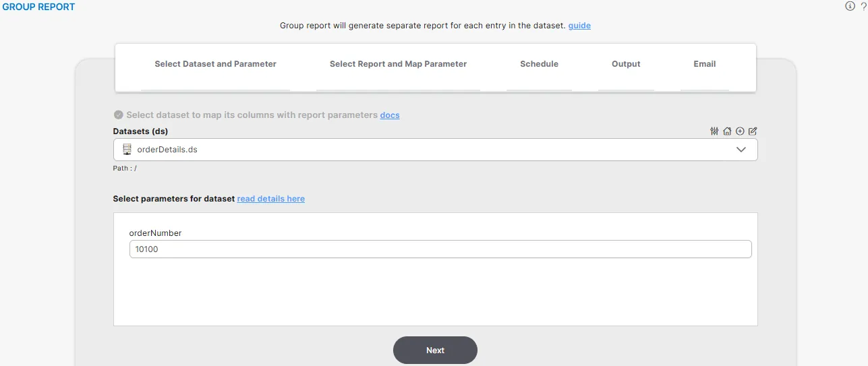
Task: Select the Output tab
Action: click(x=626, y=64)
